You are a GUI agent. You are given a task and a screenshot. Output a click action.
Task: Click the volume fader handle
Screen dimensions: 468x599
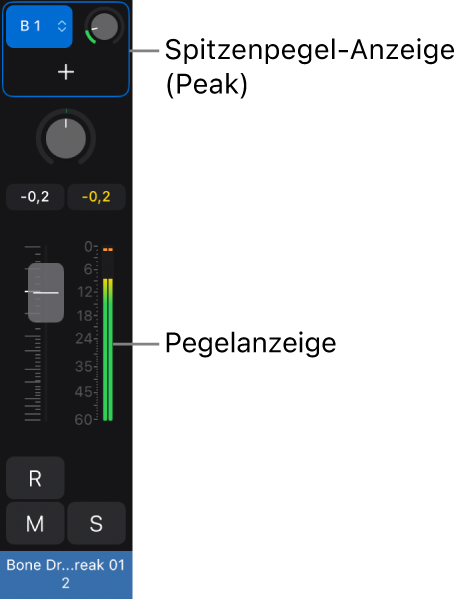[x=46, y=293]
